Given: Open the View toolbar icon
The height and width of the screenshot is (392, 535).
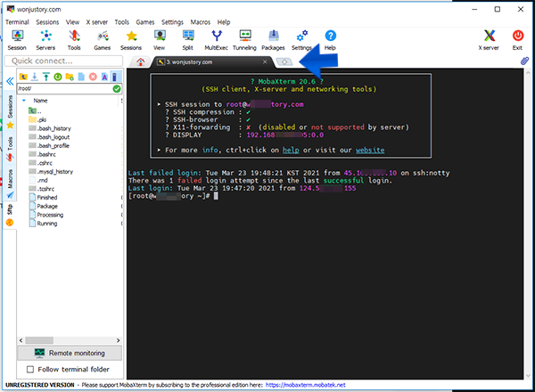Looking at the screenshot, I should pos(160,40).
